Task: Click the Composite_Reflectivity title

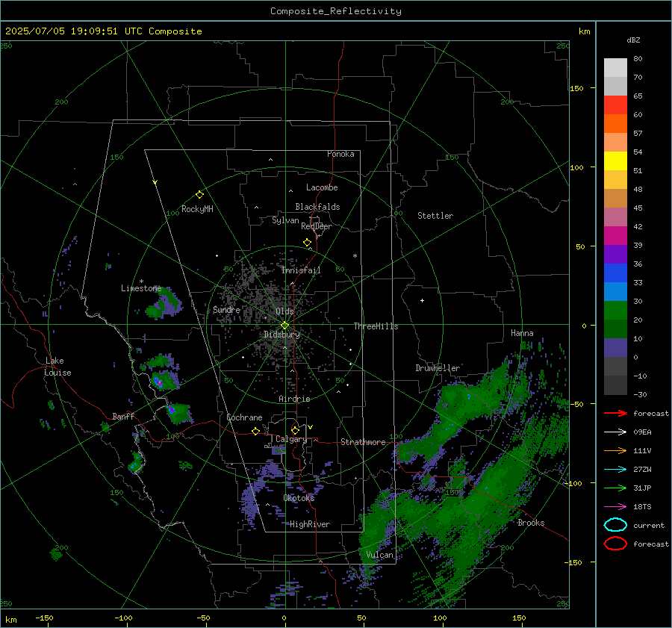Action: pos(335,11)
